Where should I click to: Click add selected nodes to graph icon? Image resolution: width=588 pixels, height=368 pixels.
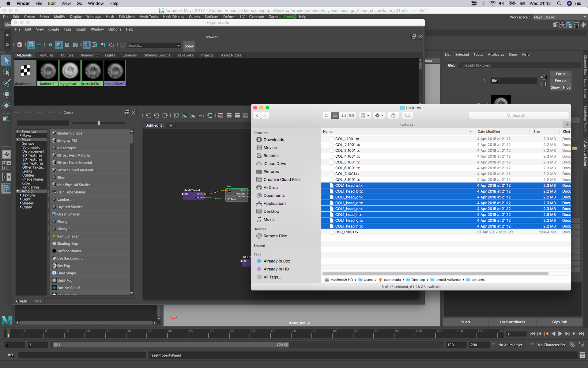click(185, 115)
